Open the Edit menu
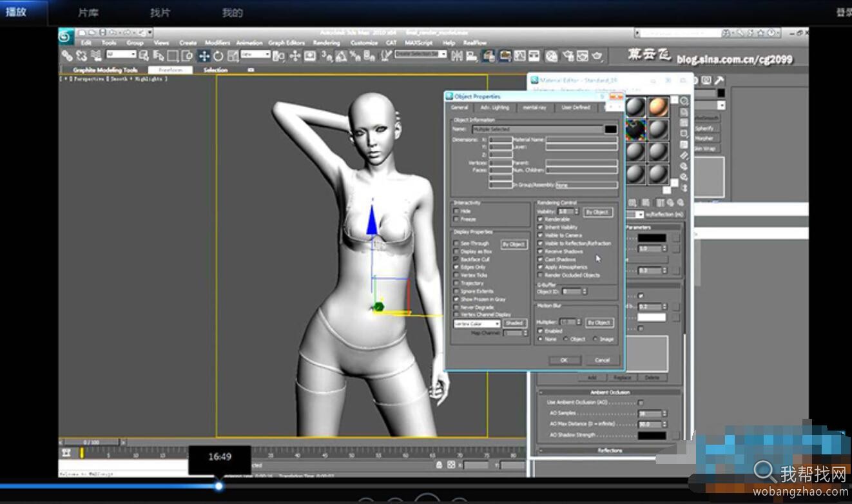This screenshot has height=504, width=852. coord(86,43)
